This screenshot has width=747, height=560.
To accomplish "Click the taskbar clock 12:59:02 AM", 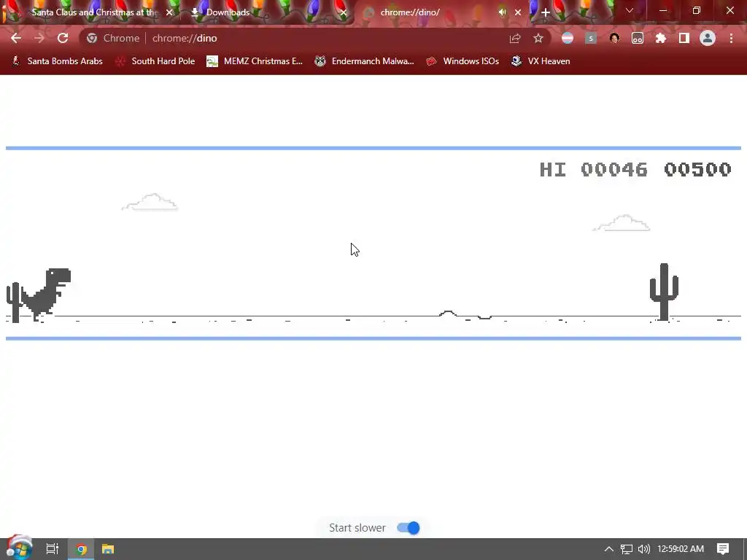I will pyautogui.click(x=681, y=549).
